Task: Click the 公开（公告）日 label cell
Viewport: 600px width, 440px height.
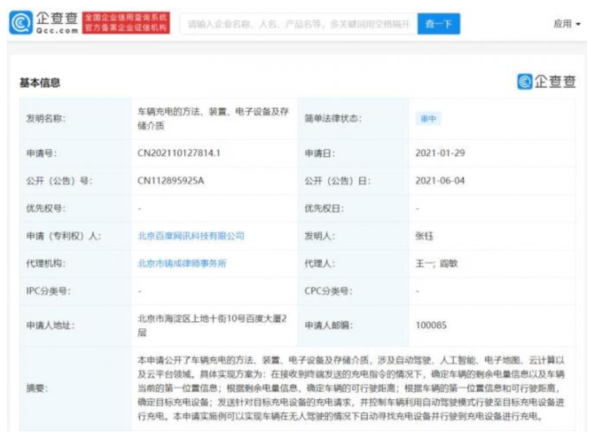Action: click(354, 181)
